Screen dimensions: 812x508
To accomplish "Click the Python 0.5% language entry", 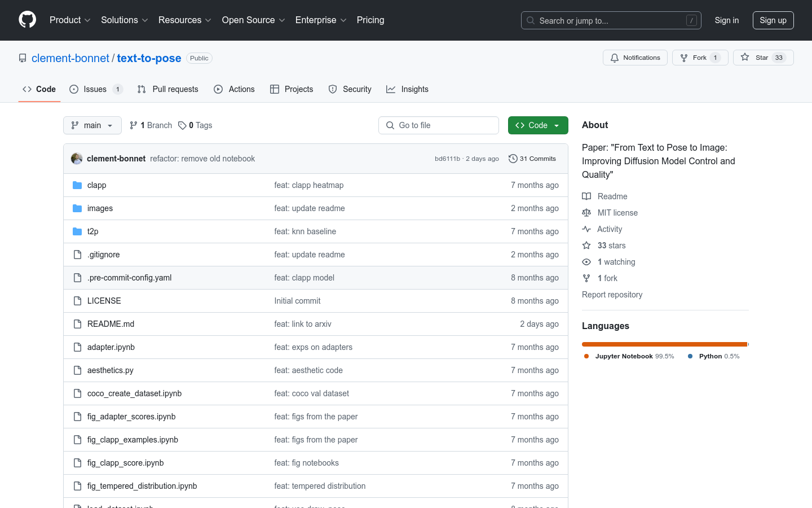I will coord(714,356).
